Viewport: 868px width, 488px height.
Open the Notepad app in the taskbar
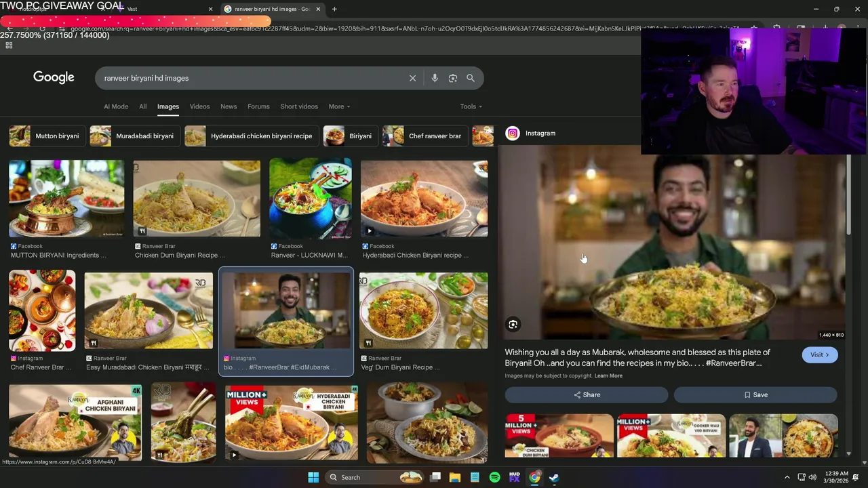(475, 477)
